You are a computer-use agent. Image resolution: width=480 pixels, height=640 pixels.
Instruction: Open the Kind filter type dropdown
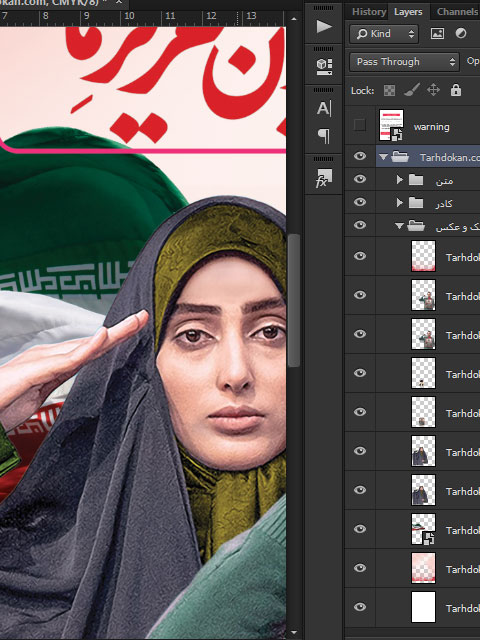pos(384,33)
